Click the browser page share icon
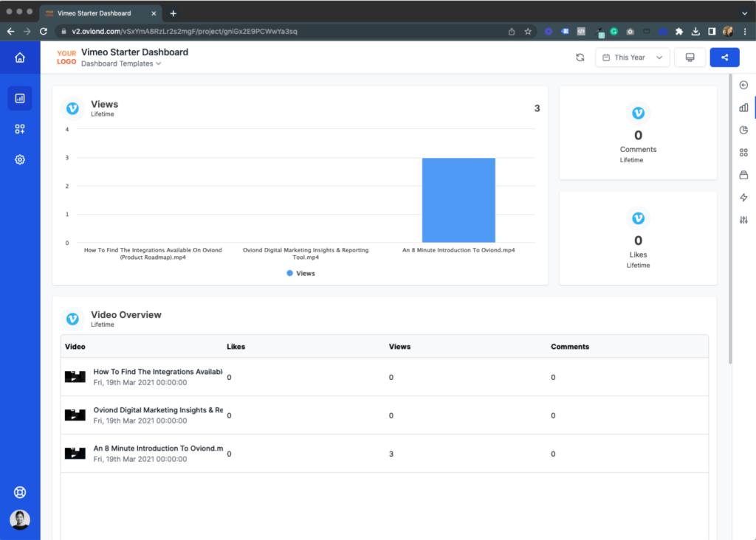The image size is (756, 540). pyautogui.click(x=512, y=31)
